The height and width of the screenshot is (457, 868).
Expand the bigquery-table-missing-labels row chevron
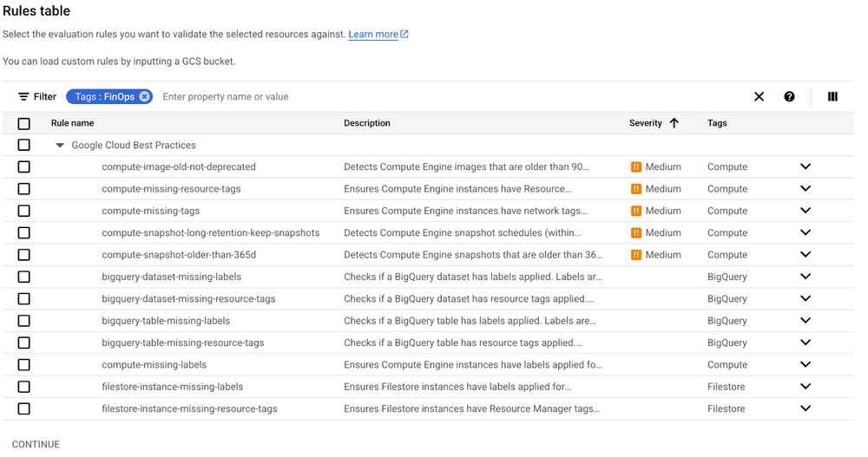806,321
